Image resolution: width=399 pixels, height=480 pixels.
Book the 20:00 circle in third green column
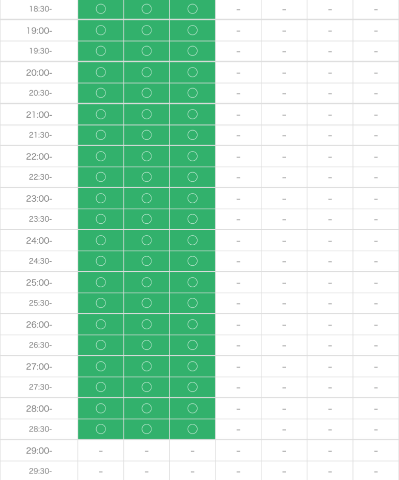click(x=192, y=72)
